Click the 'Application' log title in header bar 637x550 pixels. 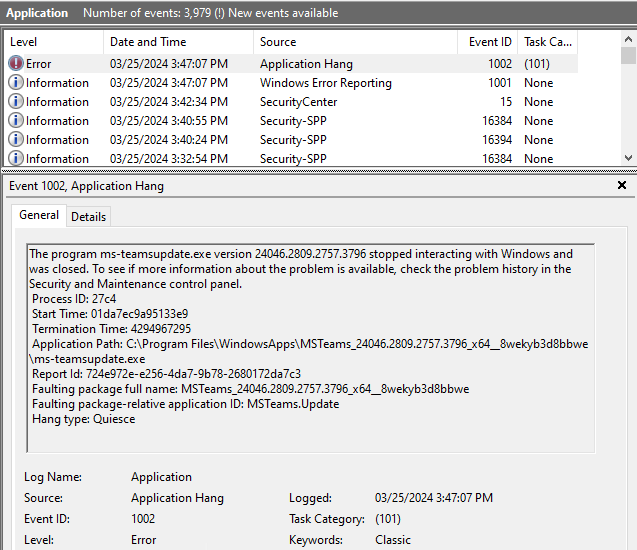pyautogui.click(x=37, y=13)
